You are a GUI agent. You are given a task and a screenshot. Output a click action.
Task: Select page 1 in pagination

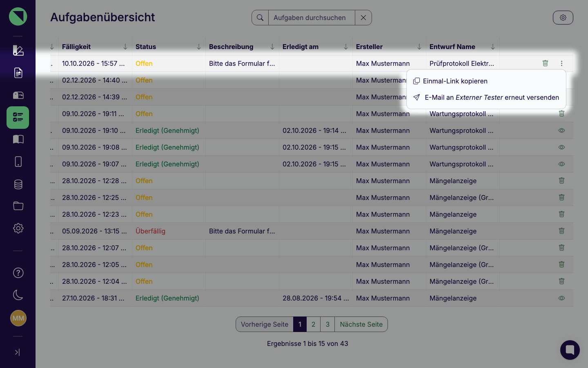click(300, 324)
